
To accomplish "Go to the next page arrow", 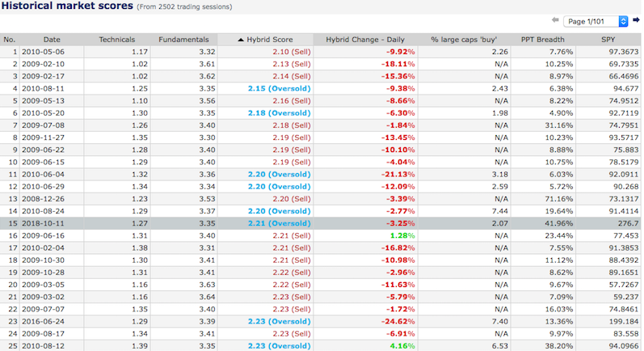I will (x=636, y=19).
